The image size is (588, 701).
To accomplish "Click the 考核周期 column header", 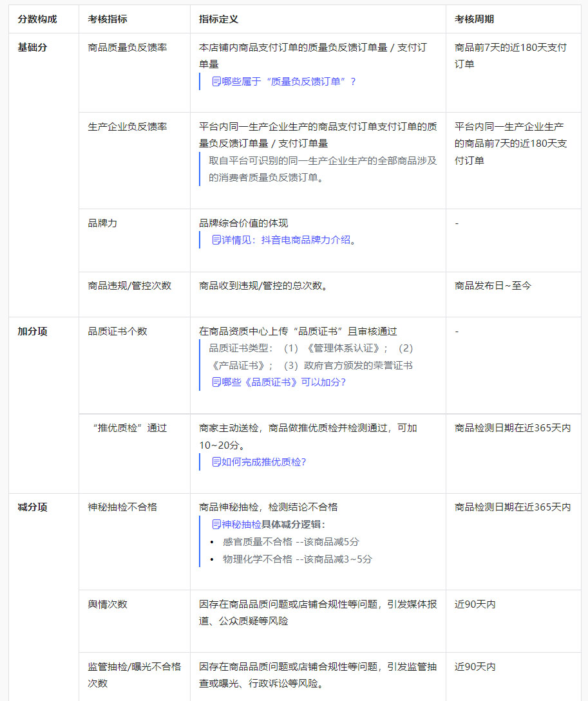I will point(474,19).
